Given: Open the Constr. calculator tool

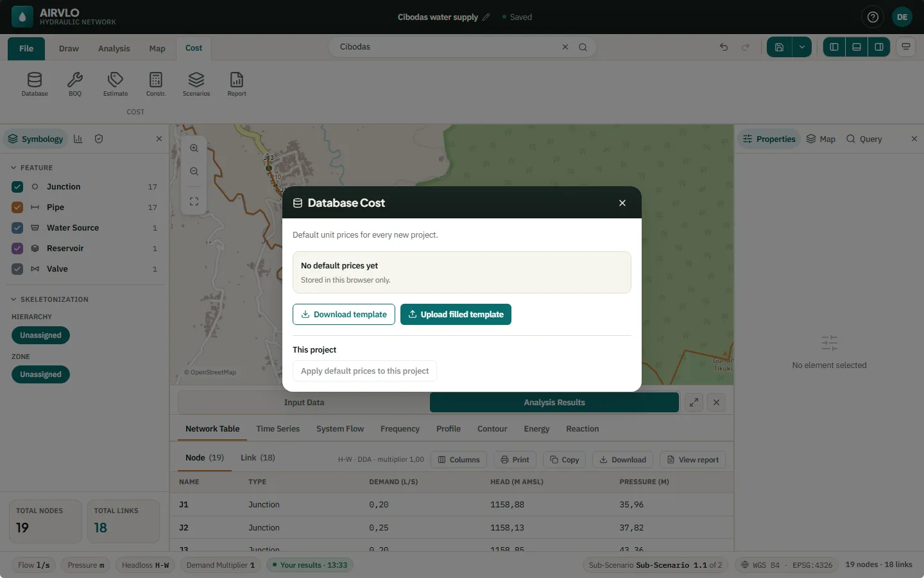Looking at the screenshot, I should click(x=156, y=84).
